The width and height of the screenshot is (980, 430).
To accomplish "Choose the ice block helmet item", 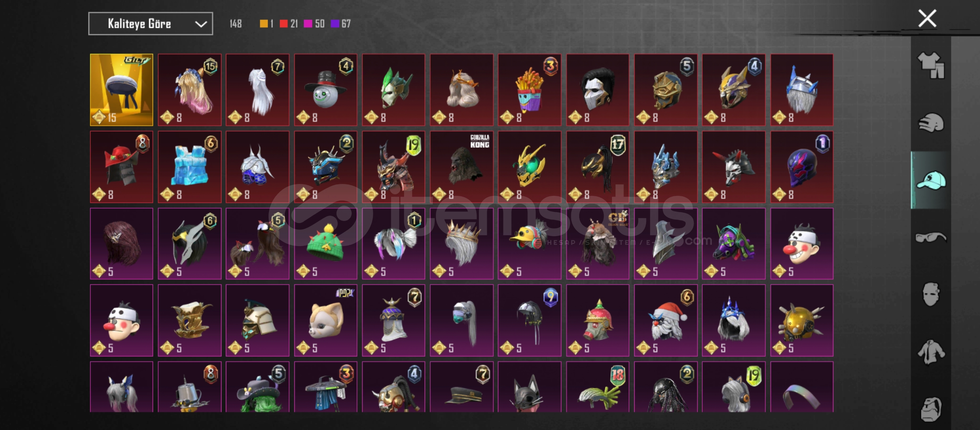I will [x=190, y=167].
